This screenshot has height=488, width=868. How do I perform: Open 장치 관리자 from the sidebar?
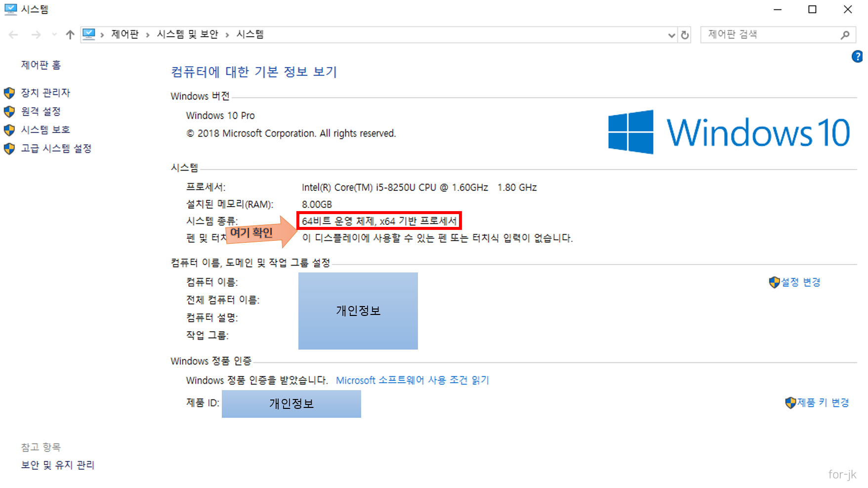[x=45, y=92]
